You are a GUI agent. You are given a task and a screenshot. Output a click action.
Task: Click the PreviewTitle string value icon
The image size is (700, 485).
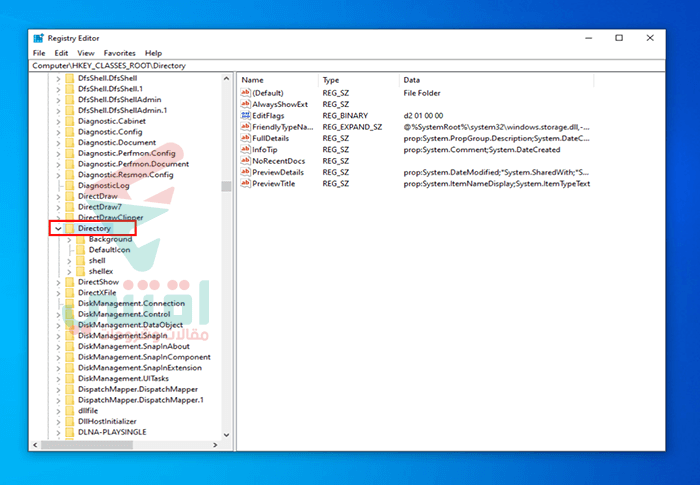coord(246,183)
